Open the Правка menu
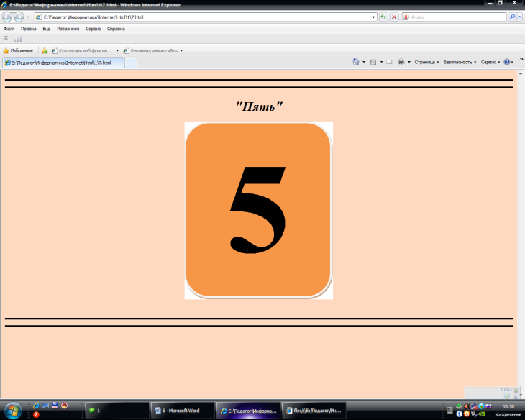The image size is (525, 420). pos(29,29)
